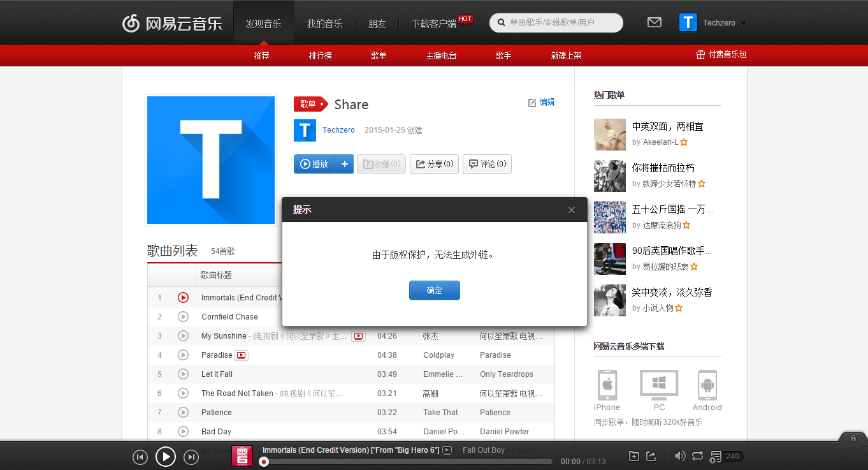Play Let It Fall row play icon
This screenshot has width=868, height=470.
[x=183, y=374]
